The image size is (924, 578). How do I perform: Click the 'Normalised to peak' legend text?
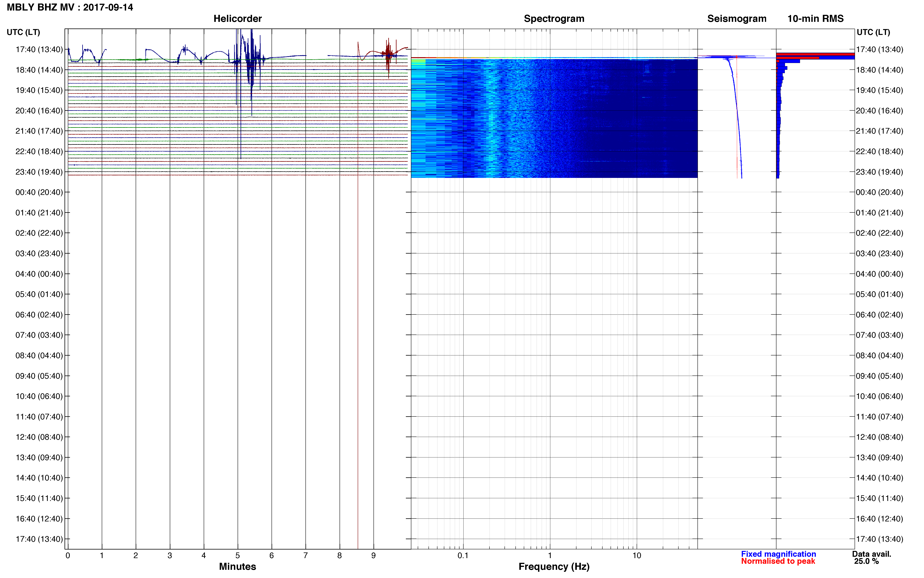click(x=778, y=561)
